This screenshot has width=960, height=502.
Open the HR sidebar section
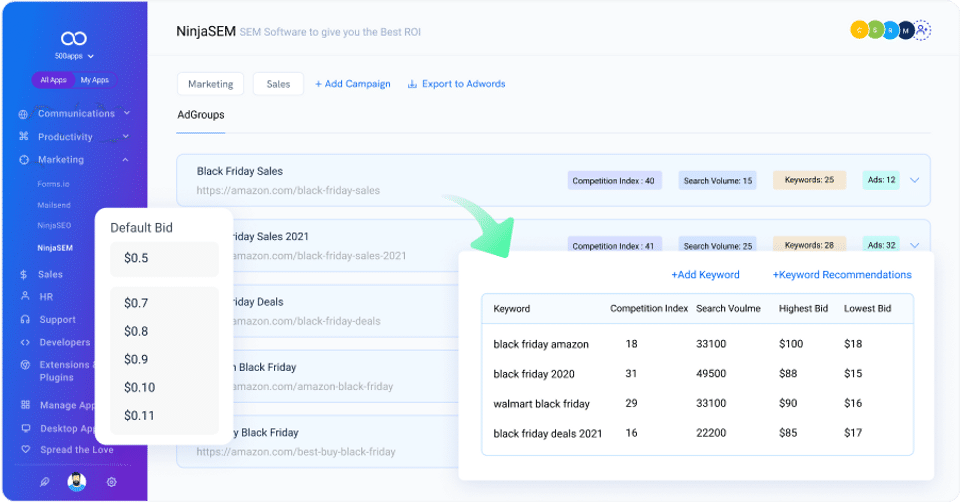click(46, 296)
